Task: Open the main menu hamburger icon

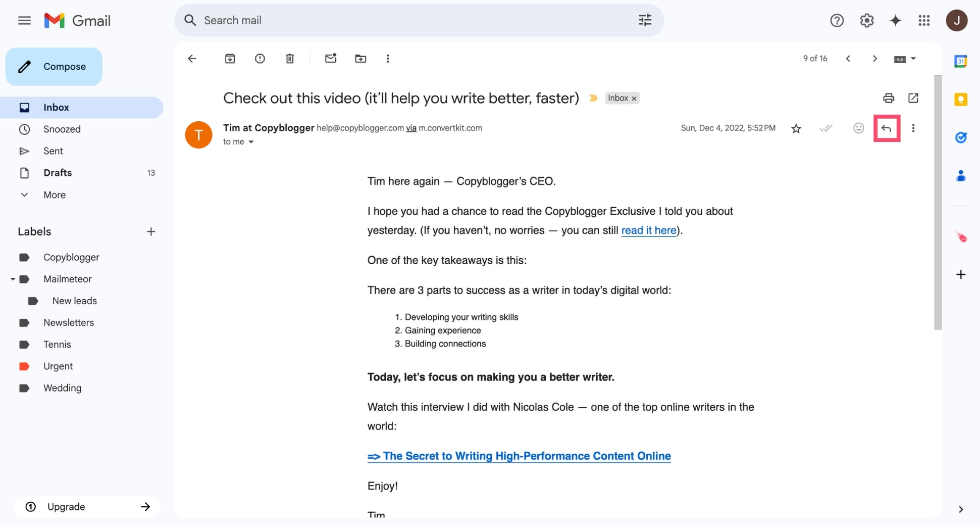Action: point(24,20)
